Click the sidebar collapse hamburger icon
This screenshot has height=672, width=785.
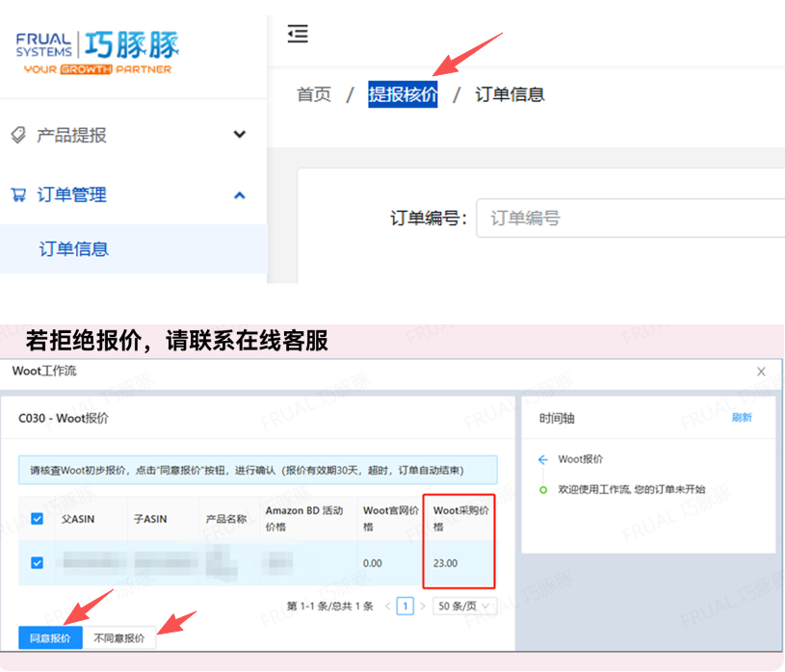(x=298, y=34)
